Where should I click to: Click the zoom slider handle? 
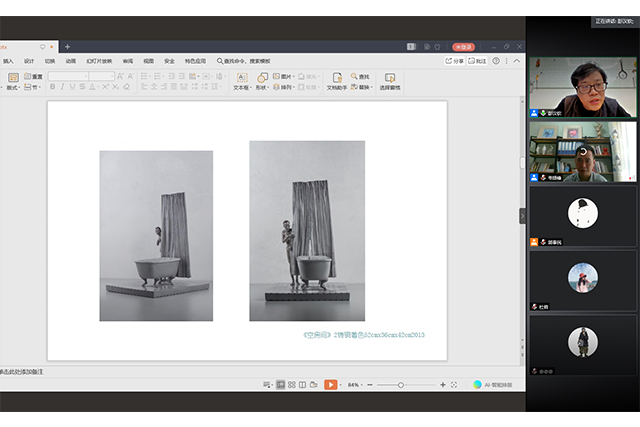(x=401, y=384)
